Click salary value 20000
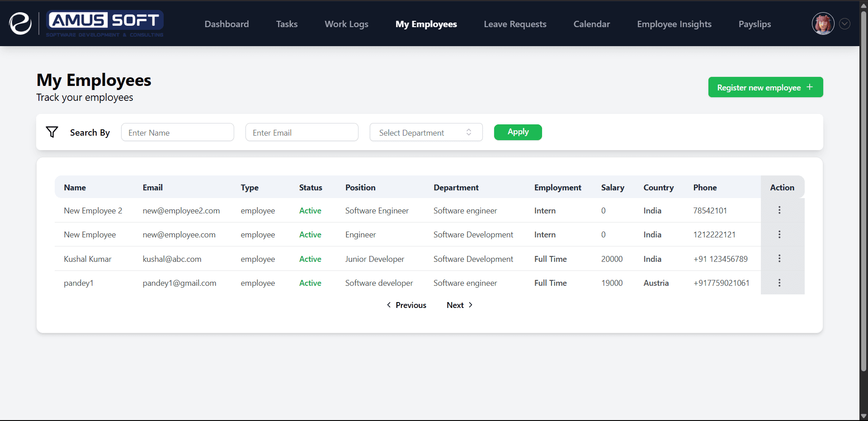 [612, 259]
